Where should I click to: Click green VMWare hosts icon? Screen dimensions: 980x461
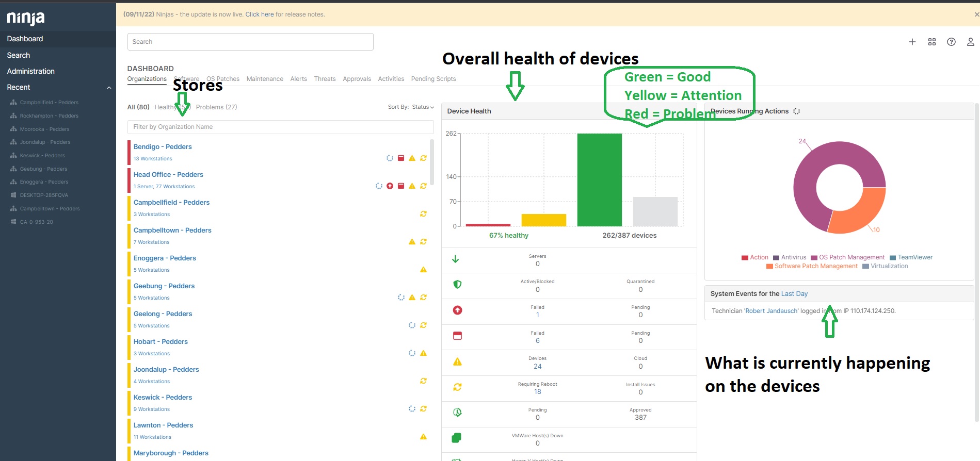point(457,438)
